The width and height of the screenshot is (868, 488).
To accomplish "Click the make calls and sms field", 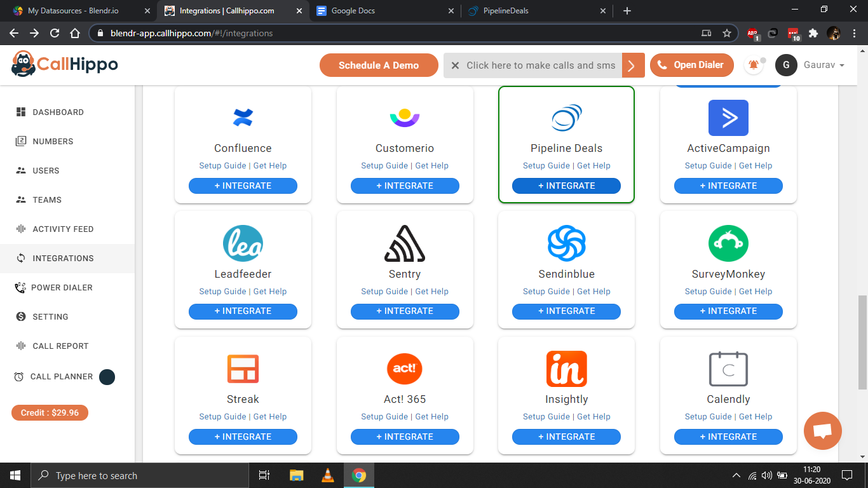I will [541, 65].
